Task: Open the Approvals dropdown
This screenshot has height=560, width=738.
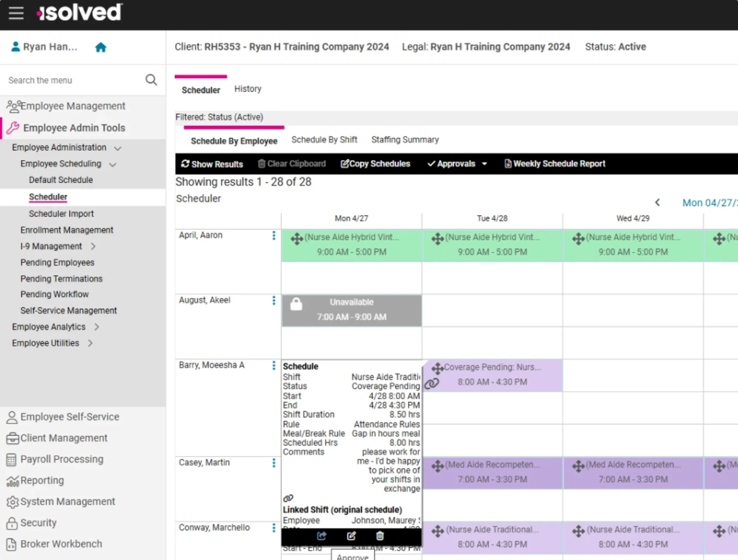Action: coord(457,164)
